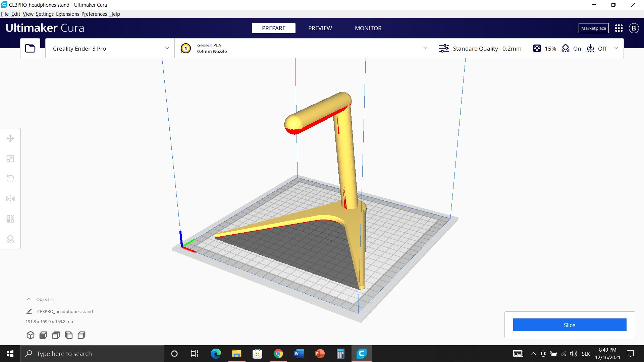Image resolution: width=644 pixels, height=362 pixels.
Task: Switch to front view icon
Action: [x=43, y=335]
